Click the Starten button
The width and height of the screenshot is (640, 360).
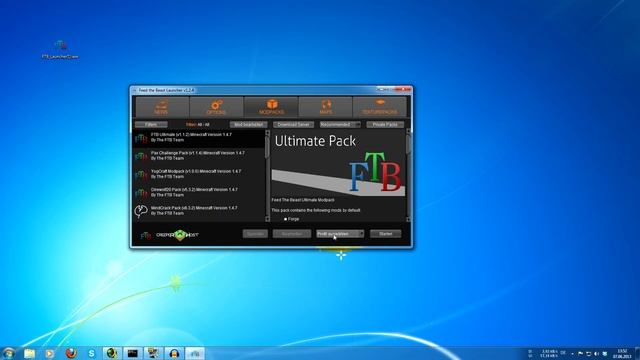385,234
